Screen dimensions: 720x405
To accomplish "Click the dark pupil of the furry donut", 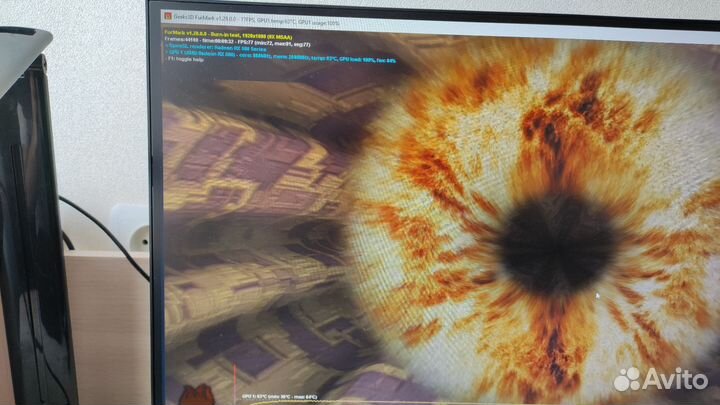I will coord(557,244).
